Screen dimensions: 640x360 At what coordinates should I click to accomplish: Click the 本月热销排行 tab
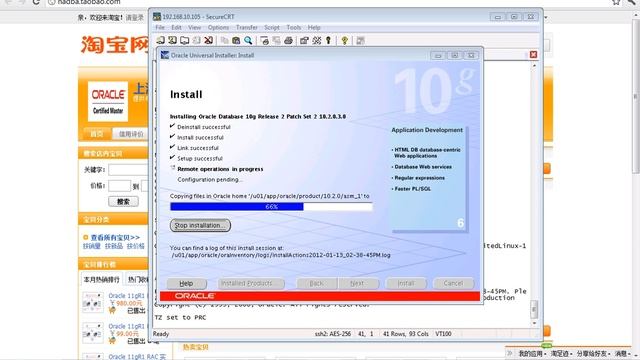(x=101, y=280)
